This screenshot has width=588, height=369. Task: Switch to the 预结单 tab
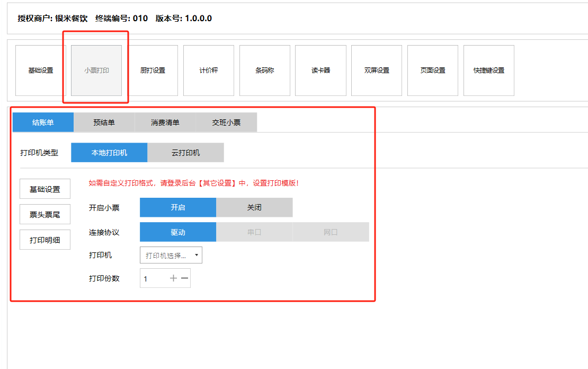tap(104, 122)
